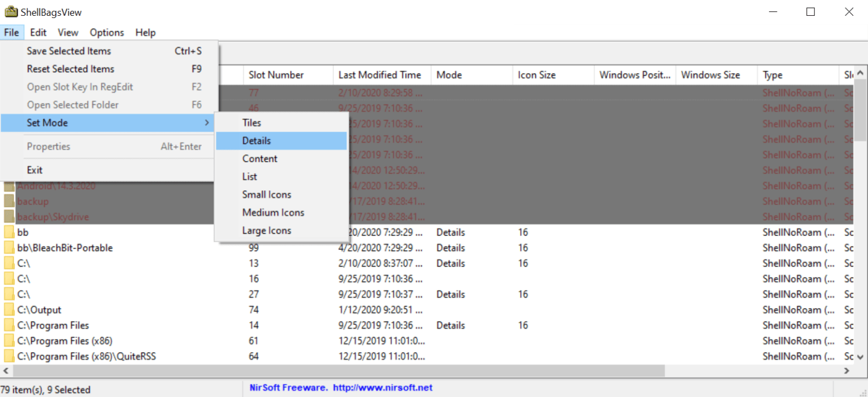Click the ShellBagsView icon in the title bar
The width and height of the screenshot is (868, 397).
coord(11,11)
